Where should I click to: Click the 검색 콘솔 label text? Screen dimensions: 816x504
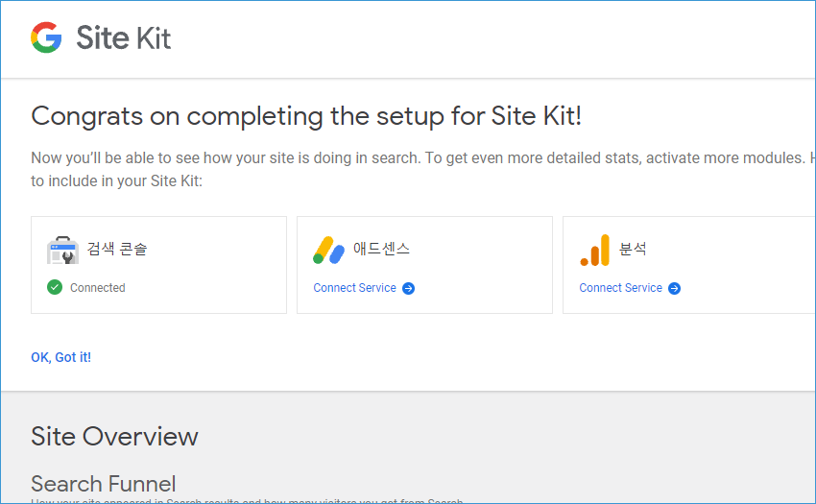coord(117,249)
